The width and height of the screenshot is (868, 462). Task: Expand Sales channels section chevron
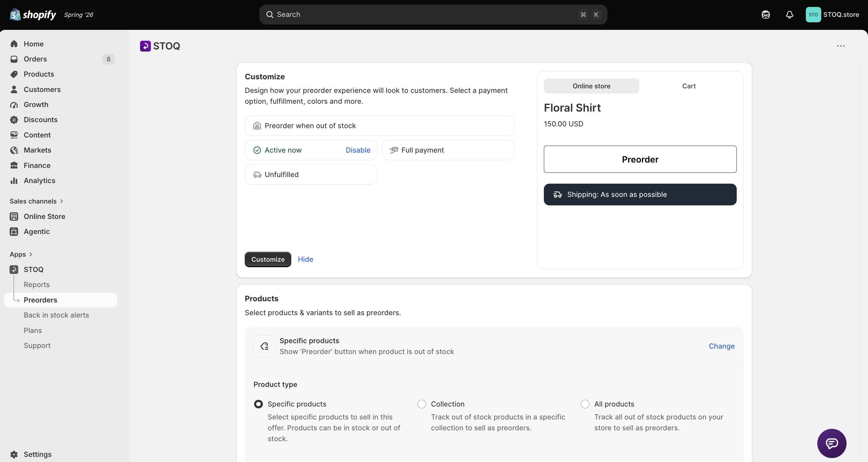click(62, 201)
